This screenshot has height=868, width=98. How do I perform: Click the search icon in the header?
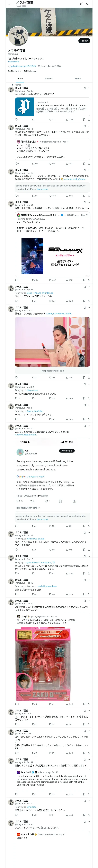coord(88,4)
